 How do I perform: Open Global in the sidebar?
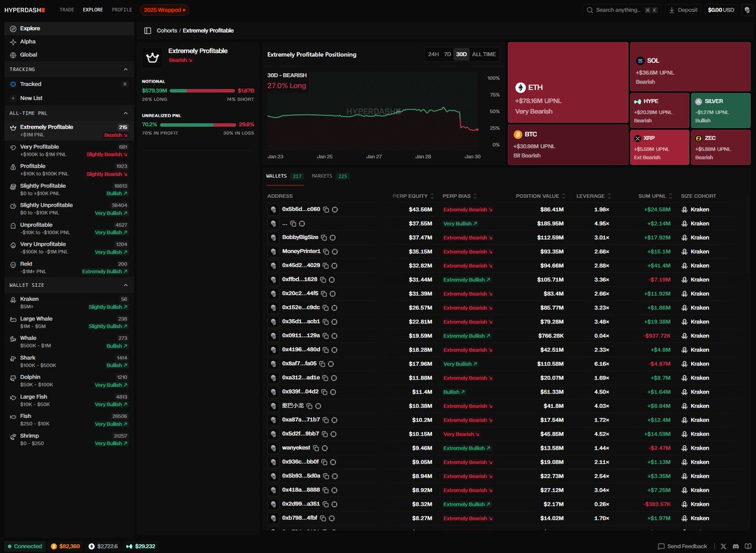pos(68,55)
